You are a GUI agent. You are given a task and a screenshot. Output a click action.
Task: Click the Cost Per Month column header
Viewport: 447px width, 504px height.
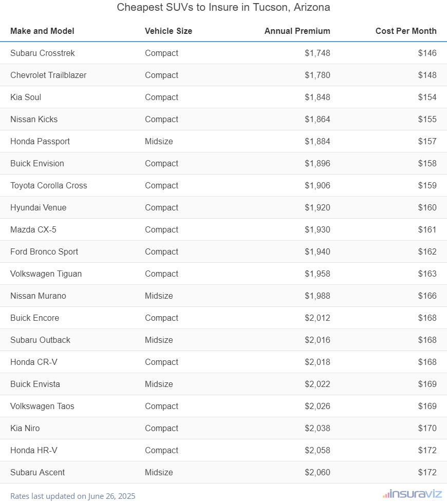[406, 31]
